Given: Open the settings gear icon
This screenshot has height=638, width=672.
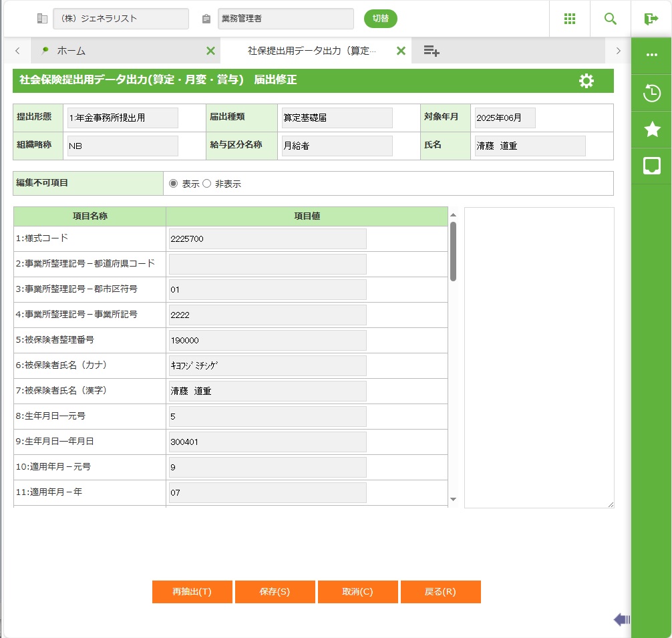Looking at the screenshot, I should (586, 81).
